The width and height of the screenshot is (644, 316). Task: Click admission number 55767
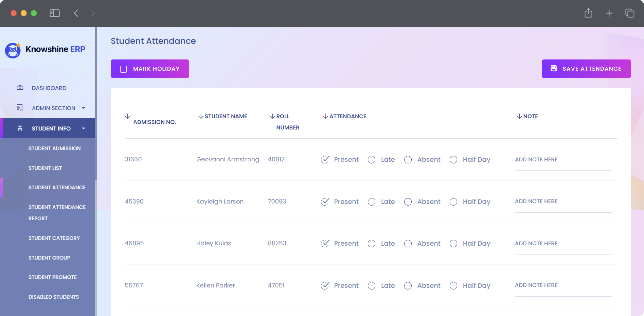(x=134, y=285)
